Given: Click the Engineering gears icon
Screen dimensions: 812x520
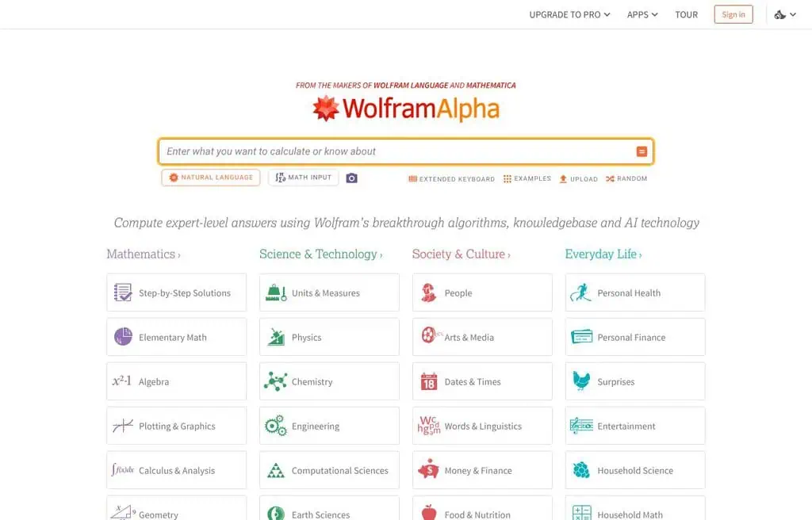Looking at the screenshot, I should [275, 426].
